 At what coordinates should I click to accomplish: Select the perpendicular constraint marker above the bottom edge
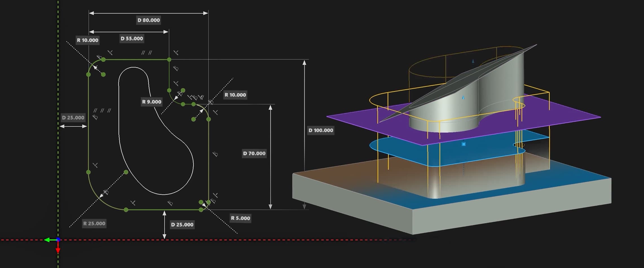pos(133,203)
